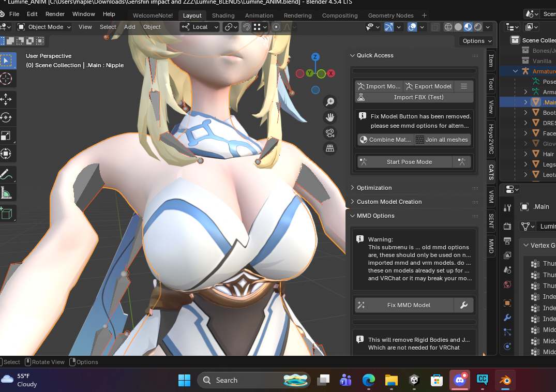Open the Shading workspace tab
Image resolution: width=556 pixels, height=392 pixels.
[223, 15]
